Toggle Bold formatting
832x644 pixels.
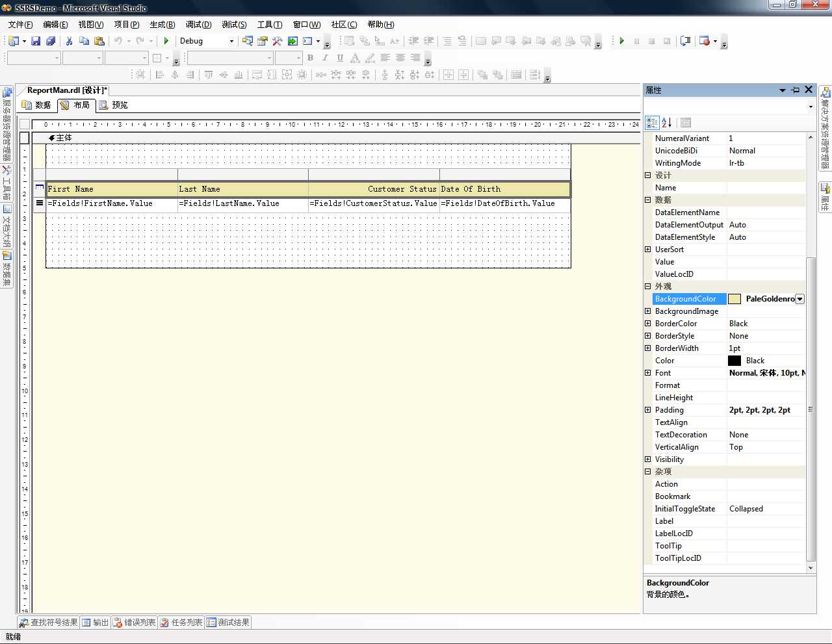coord(310,58)
